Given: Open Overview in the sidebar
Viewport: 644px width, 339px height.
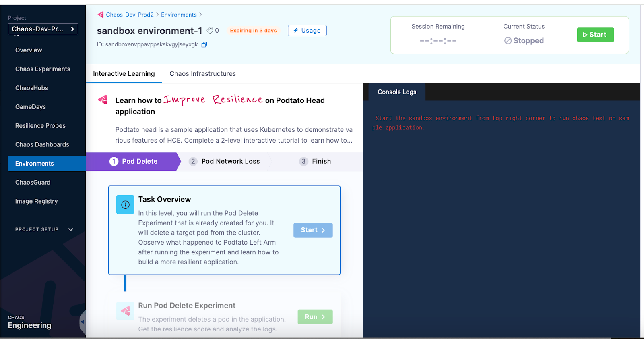Looking at the screenshot, I should pyautogui.click(x=29, y=50).
